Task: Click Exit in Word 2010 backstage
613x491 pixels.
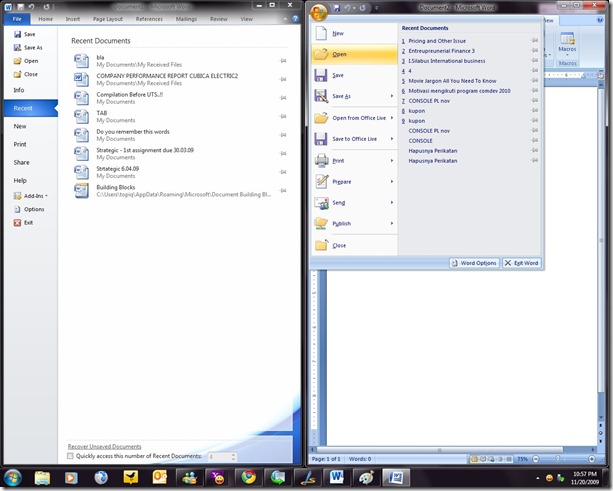Action: click(x=23, y=222)
